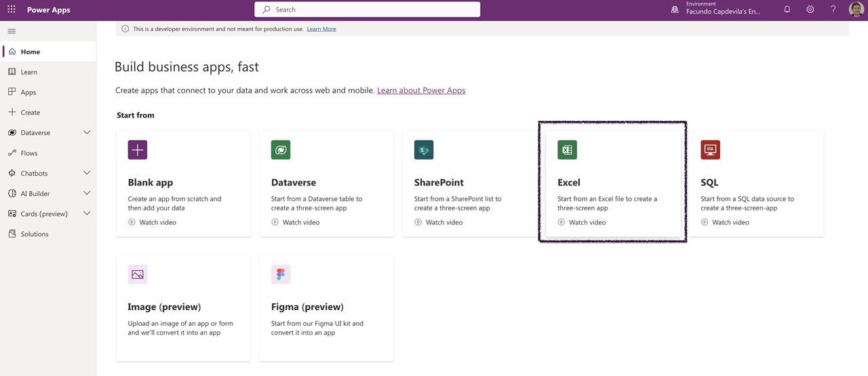
Task: Open the app launcher waffle icon
Action: click(12, 10)
